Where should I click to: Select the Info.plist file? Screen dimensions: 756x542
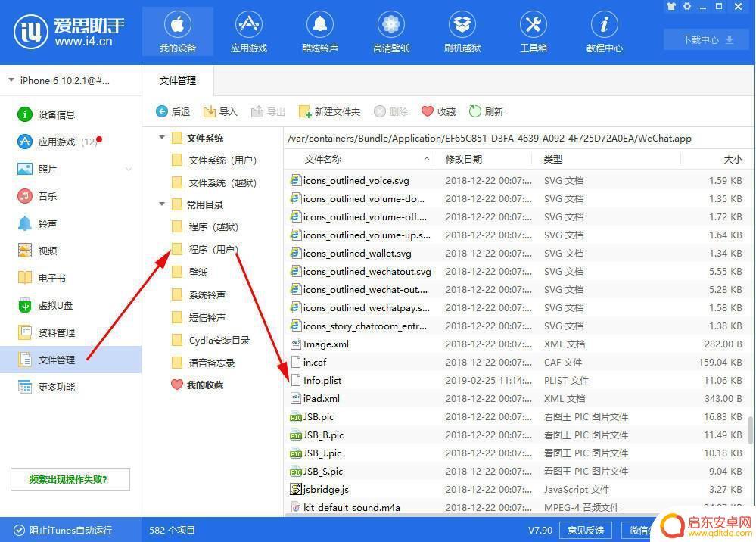(x=516, y=381)
